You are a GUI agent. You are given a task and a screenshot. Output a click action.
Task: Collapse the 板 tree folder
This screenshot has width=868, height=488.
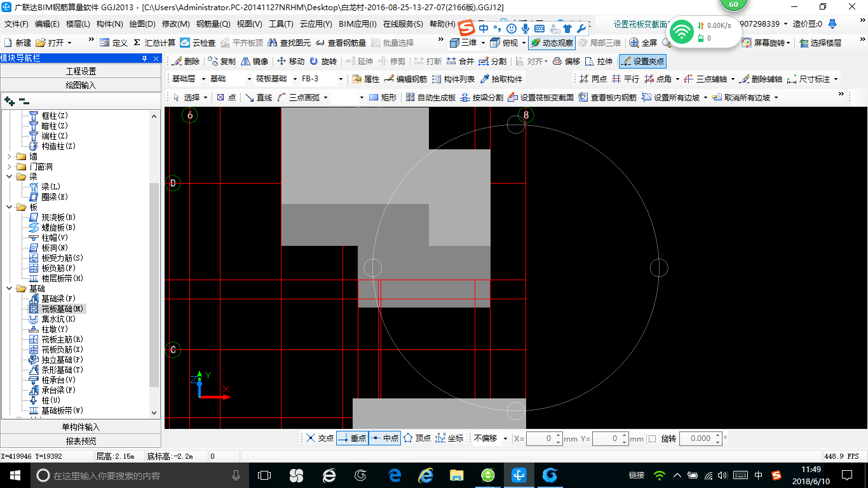point(9,207)
